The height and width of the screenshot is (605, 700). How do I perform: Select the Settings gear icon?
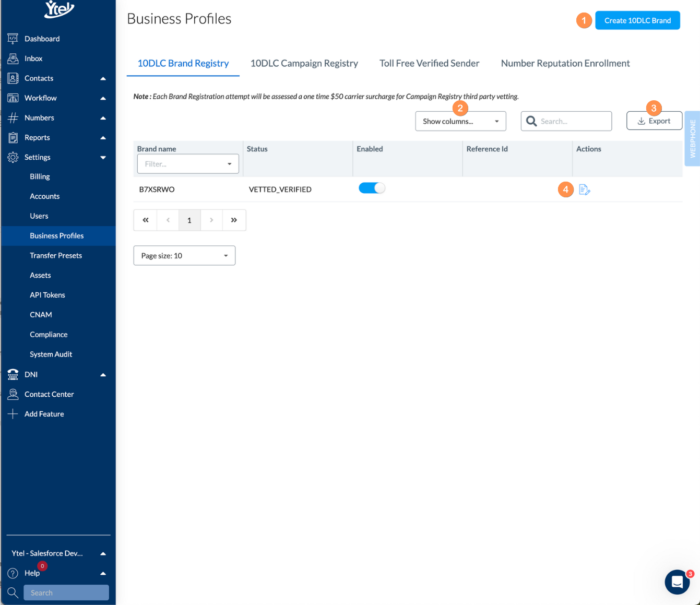point(13,157)
